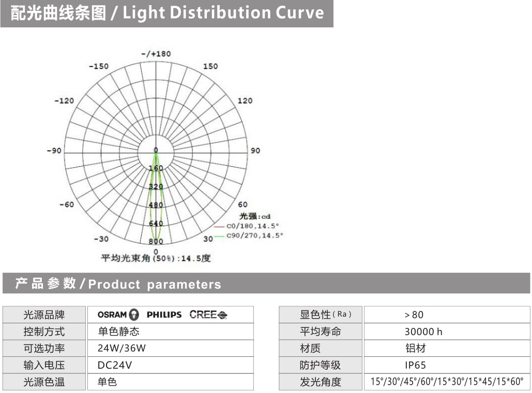
Task: Click the beam angle options cell
Action: [x=447, y=382]
